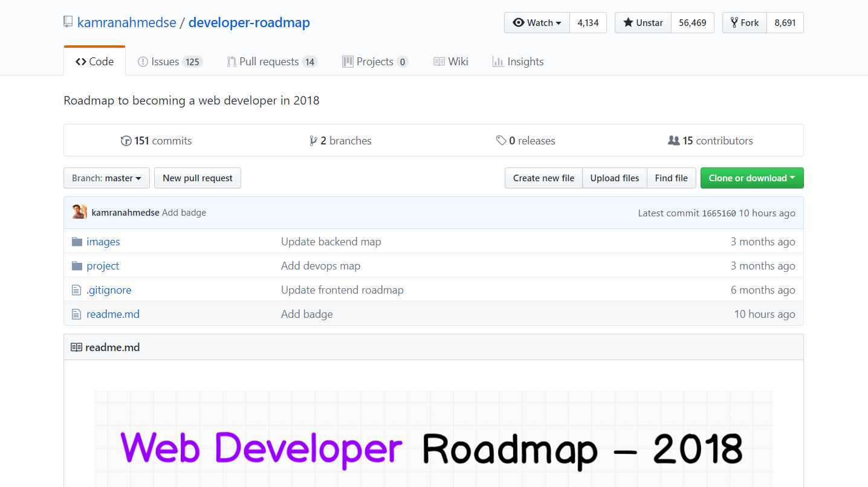Fork the developer-roadmap repository
The width and height of the screenshot is (868, 487).
[745, 23]
